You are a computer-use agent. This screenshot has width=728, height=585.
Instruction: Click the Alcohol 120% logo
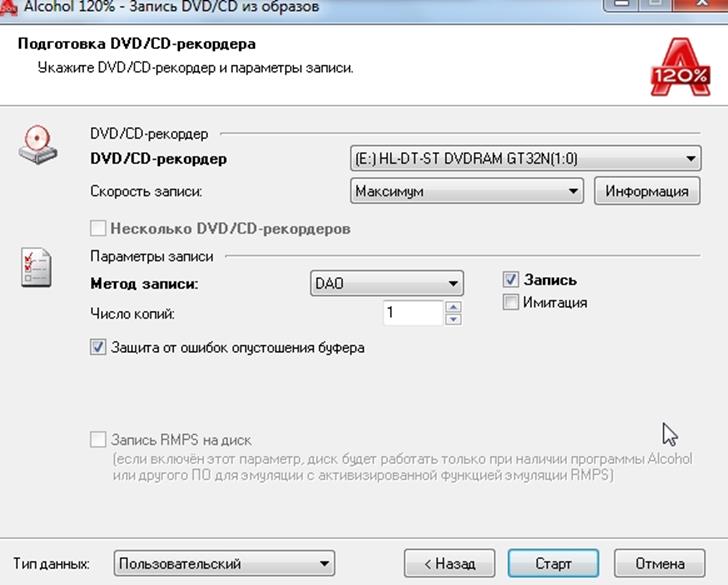point(680,62)
